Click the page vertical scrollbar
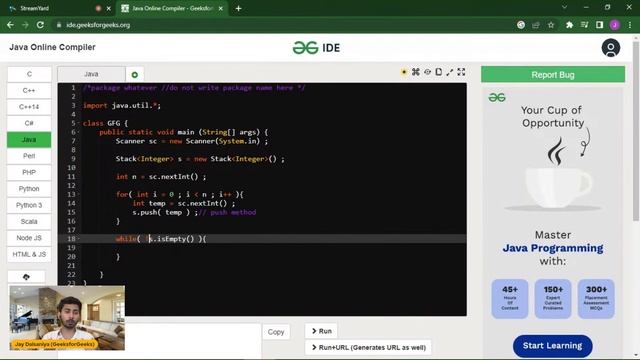The height and width of the screenshot is (360, 640). (636, 131)
